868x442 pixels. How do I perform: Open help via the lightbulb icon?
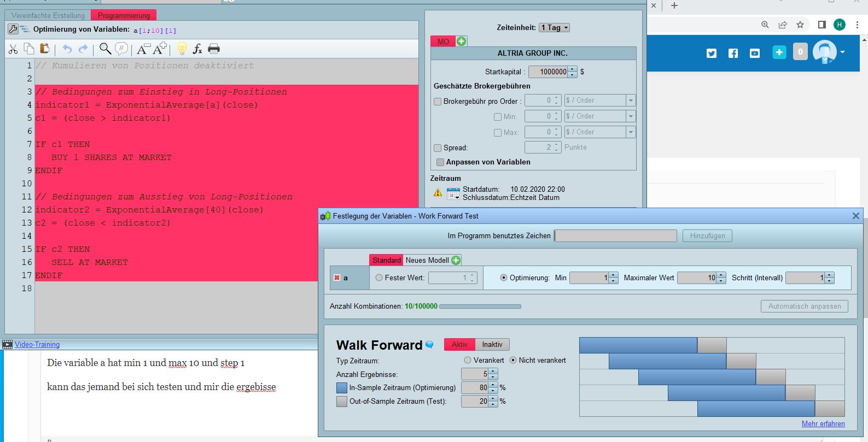coord(182,49)
